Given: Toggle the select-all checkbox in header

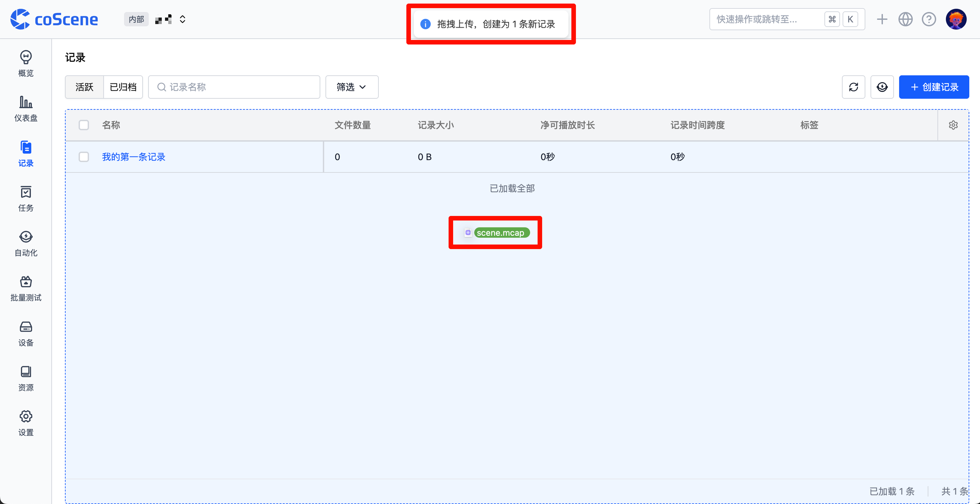Looking at the screenshot, I should tap(84, 125).
